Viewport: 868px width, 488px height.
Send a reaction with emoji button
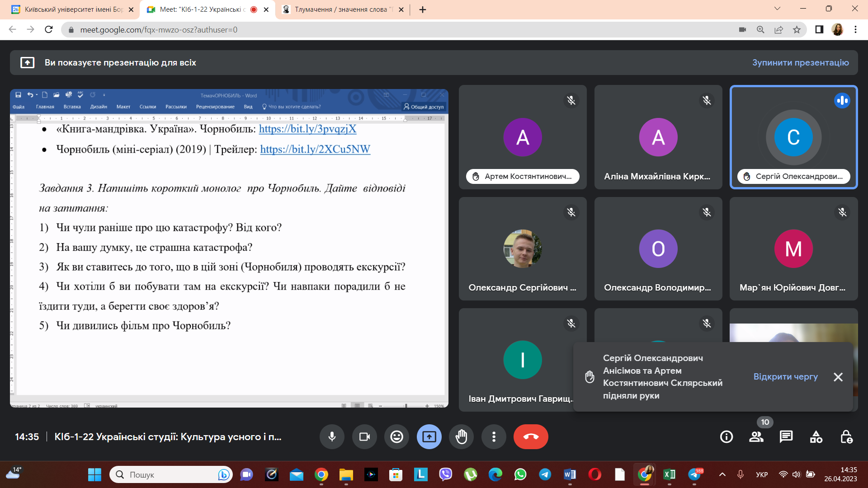(x=396, y=436)
